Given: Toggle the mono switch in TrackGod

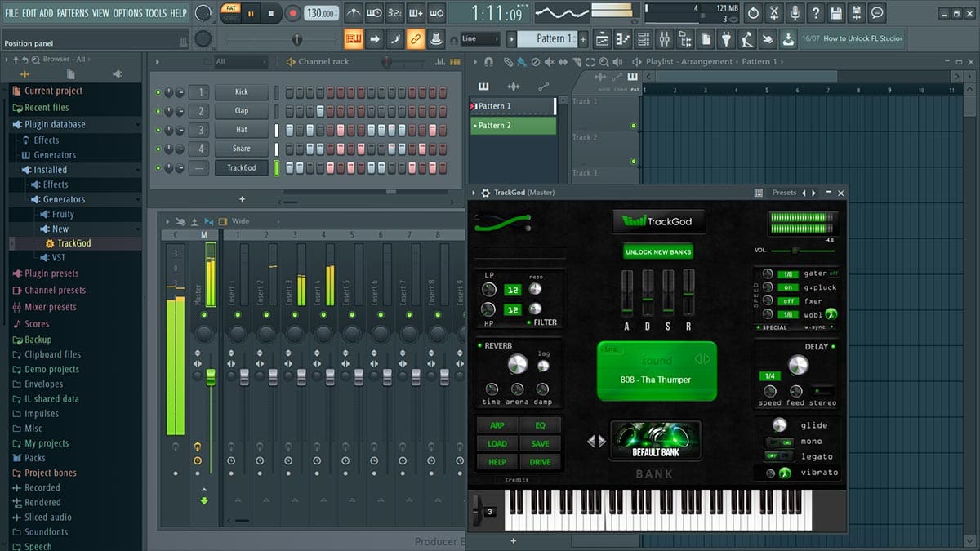Looking at the screenshot, I should coord(779,442).
